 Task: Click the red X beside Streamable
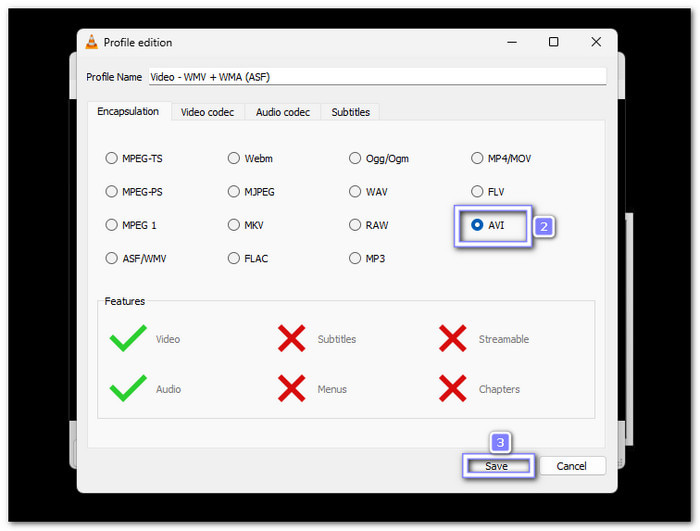[452, 339]
